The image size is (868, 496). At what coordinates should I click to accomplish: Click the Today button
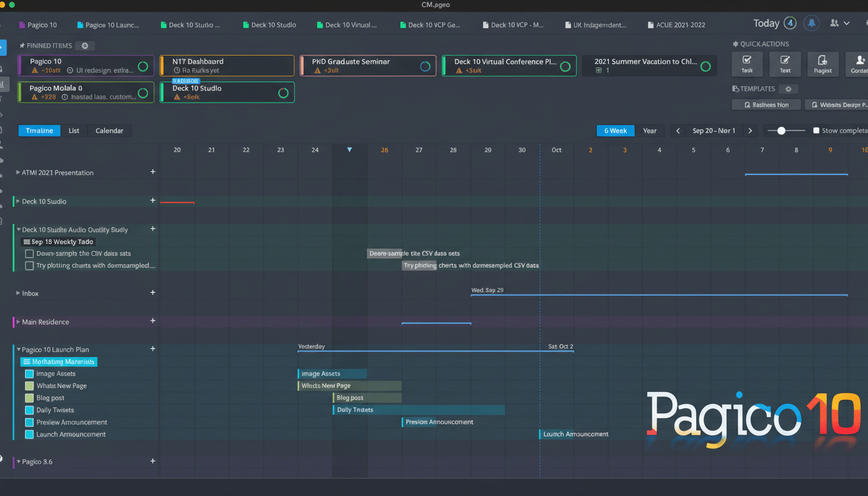pyautogui.click(x=766, y=23)
